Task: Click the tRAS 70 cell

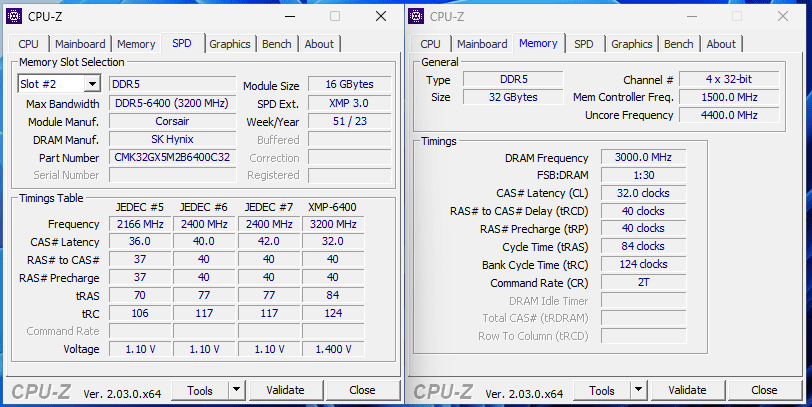Action: pos(140,295)
